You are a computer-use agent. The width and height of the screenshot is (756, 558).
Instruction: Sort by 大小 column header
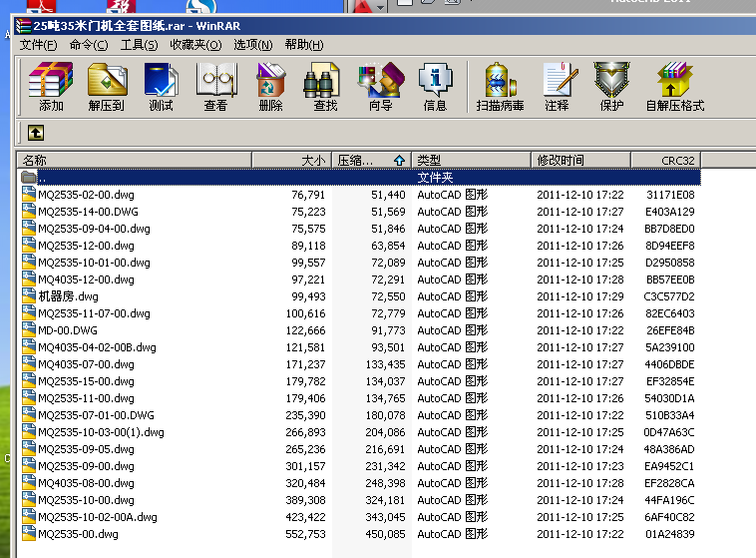(x=291, y=161)
